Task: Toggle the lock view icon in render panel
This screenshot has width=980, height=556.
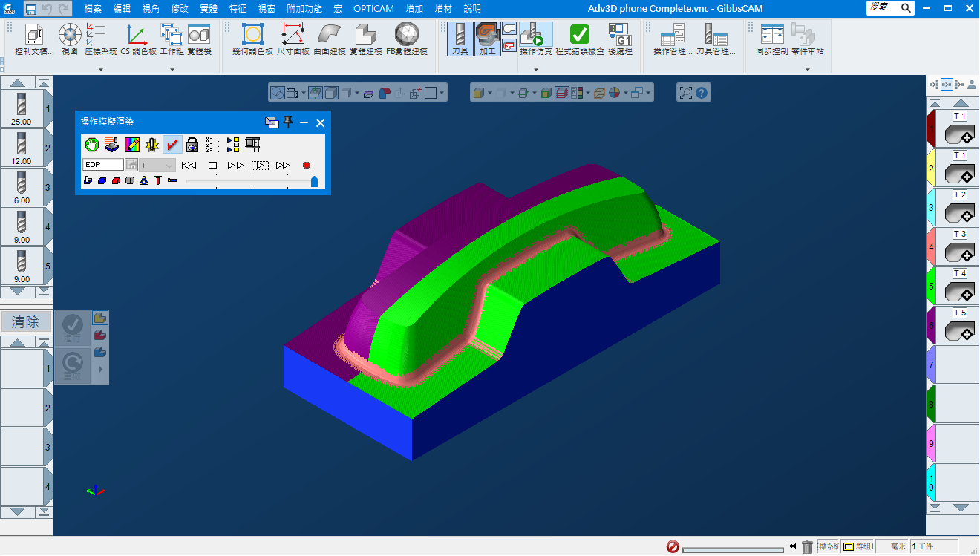Action: pyautogui.click(x=192, y=145)
